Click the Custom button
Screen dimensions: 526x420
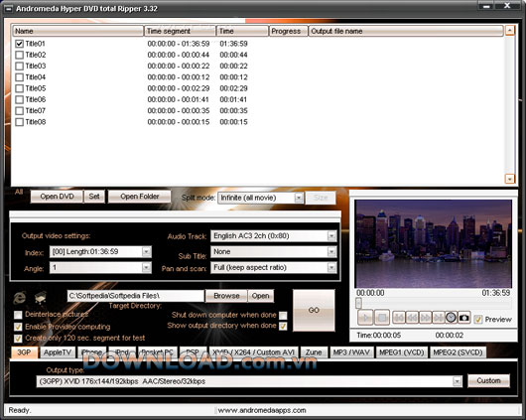[x=488, y=380]
